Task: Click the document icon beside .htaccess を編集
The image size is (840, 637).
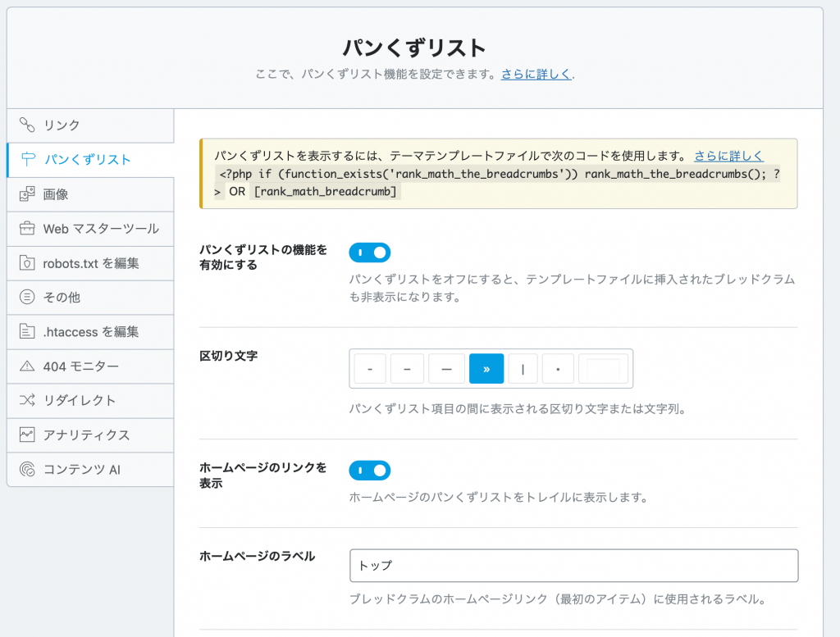Action: [x=27, y=331]
